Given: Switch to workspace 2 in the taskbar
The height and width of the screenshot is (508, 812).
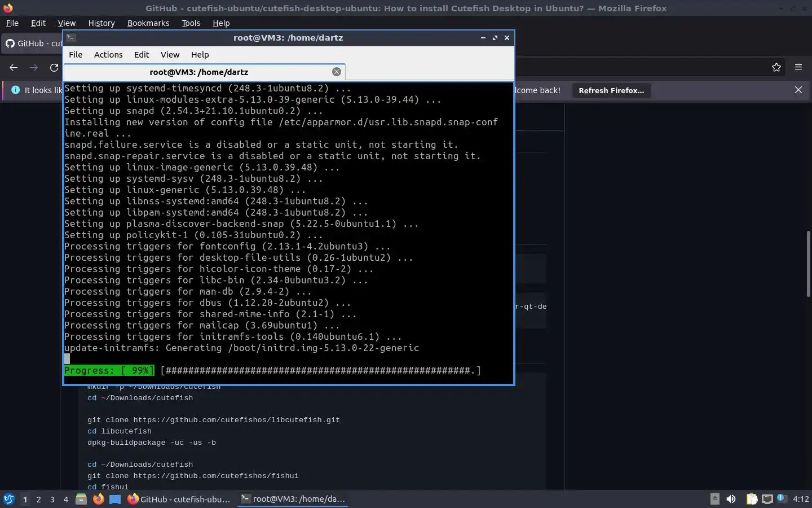Looking at the screenshot, I should 38,499.
